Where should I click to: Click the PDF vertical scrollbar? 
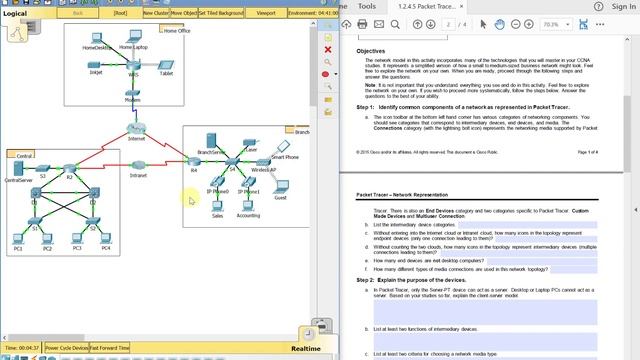(627, 133)
